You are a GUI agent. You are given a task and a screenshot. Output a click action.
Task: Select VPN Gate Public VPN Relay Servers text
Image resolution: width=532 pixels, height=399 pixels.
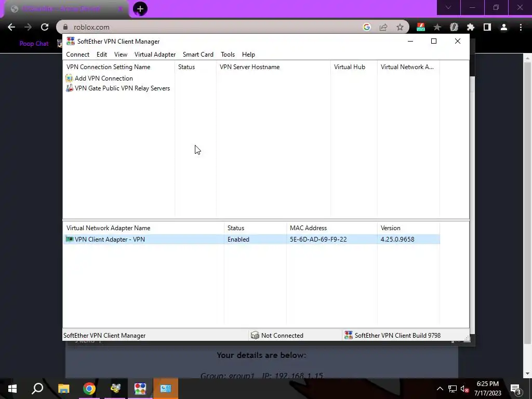click(122, 88)
